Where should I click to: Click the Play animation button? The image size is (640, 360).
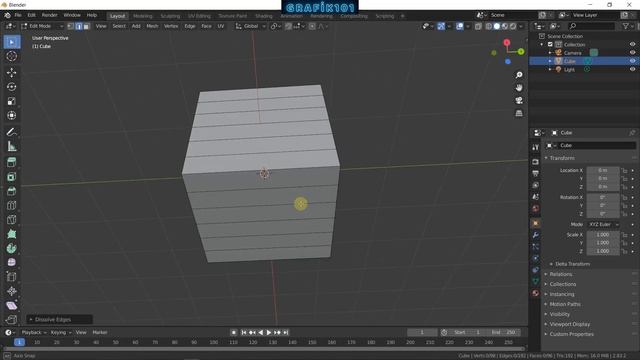(x=269, y=333)
